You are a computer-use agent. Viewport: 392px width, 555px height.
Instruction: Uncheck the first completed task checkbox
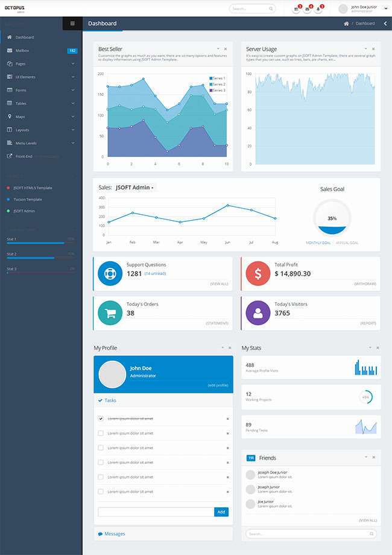(101, 418)
